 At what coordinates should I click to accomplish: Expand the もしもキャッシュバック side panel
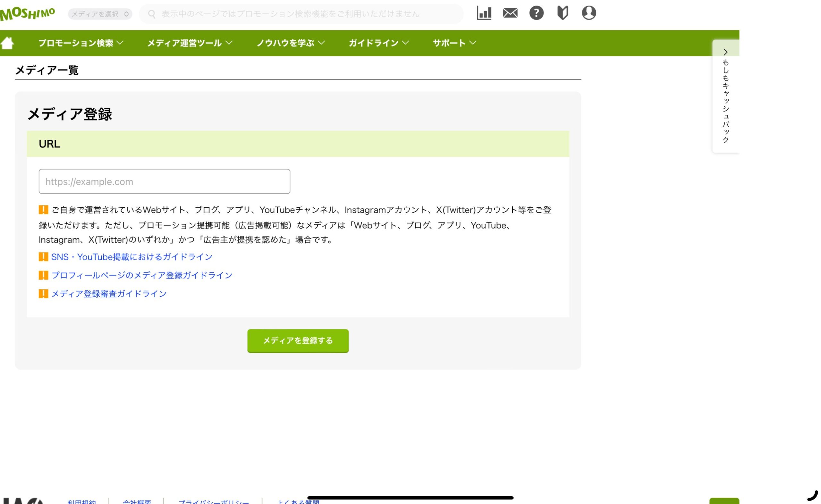[725, 96]
